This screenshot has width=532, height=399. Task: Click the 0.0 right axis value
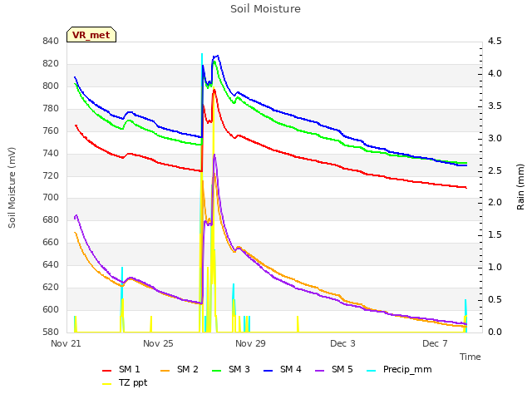495,332
